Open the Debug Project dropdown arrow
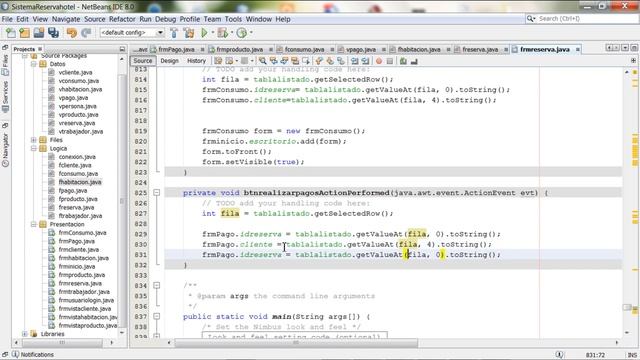 coord(231,33)
